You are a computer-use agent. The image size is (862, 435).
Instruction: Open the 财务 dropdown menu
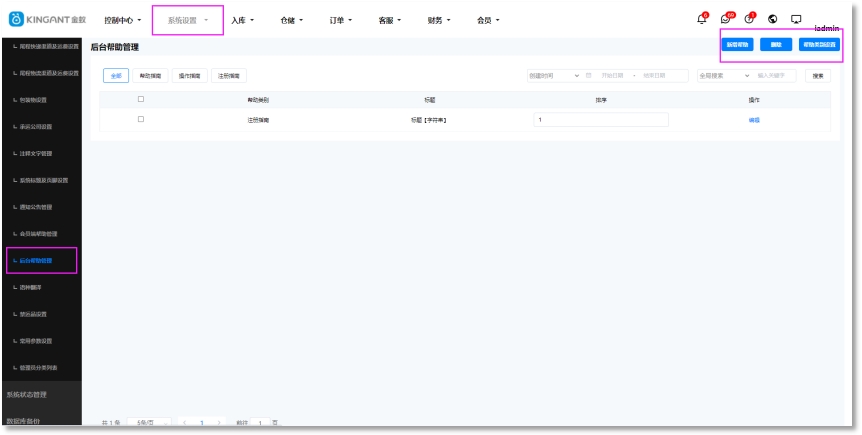pyautogui.click(x=439, y=20)
